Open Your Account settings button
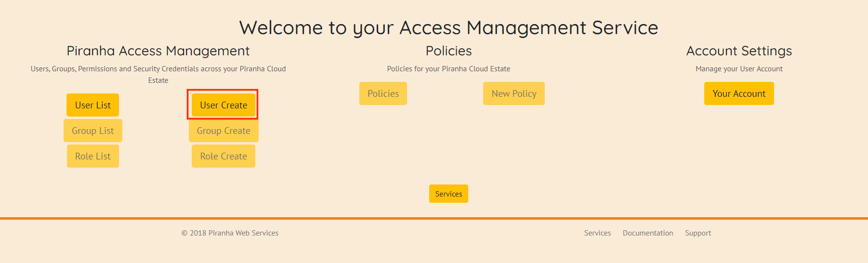 tap(738, 93)
